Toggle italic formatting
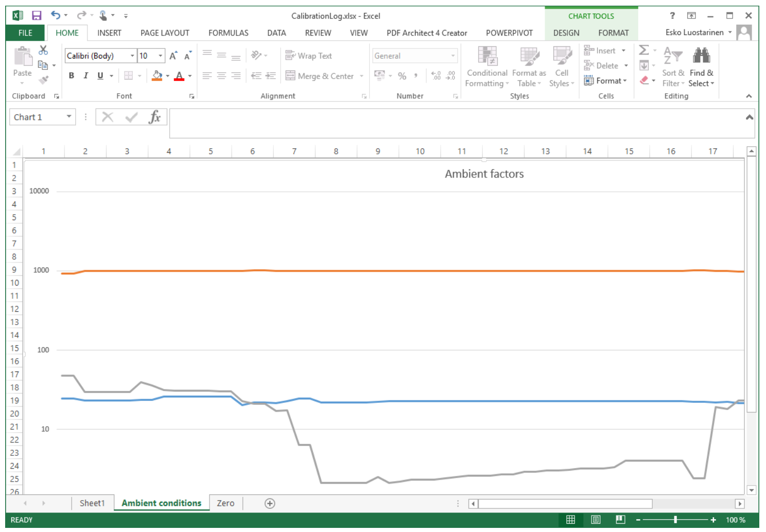The image size is (766, 532). tap(86, 76)
